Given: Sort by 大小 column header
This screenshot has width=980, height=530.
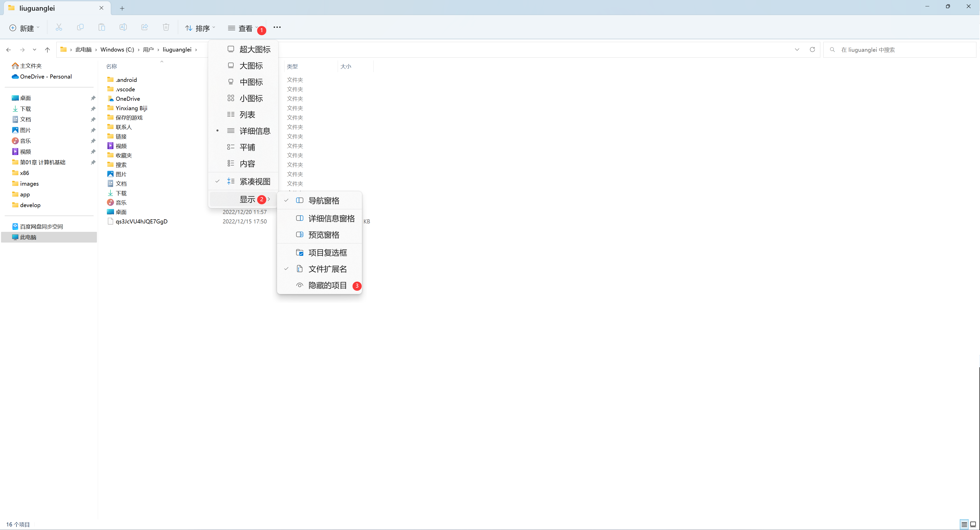Looking at the screenshot, I should pos(346,67).
